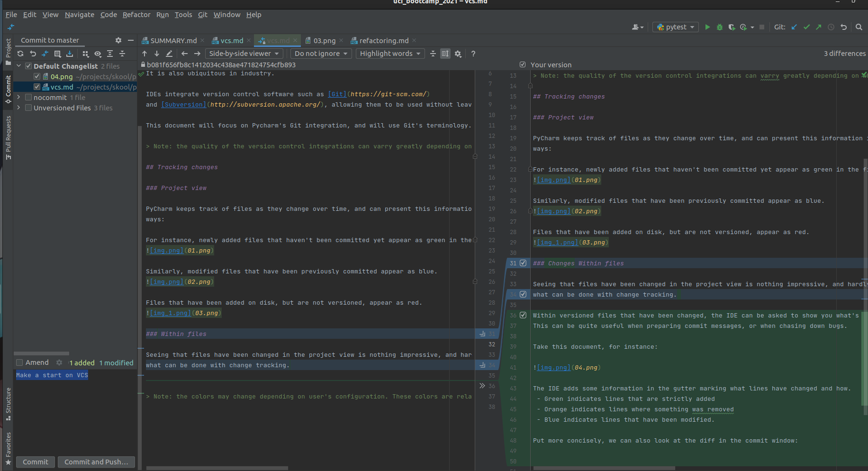The height and width of the screenshot is (471, 868).
Task: Click the Commit button
Action: (36, 462)
